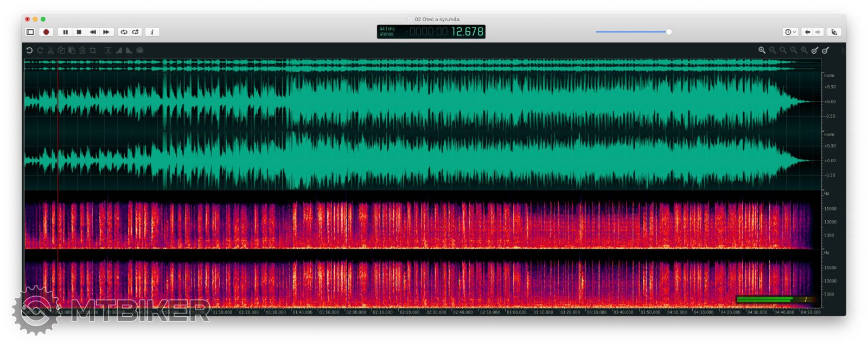This screenshot has height=345, width=868.
Task: Click the undo arrow icon
Action: (x=29, y=50)
